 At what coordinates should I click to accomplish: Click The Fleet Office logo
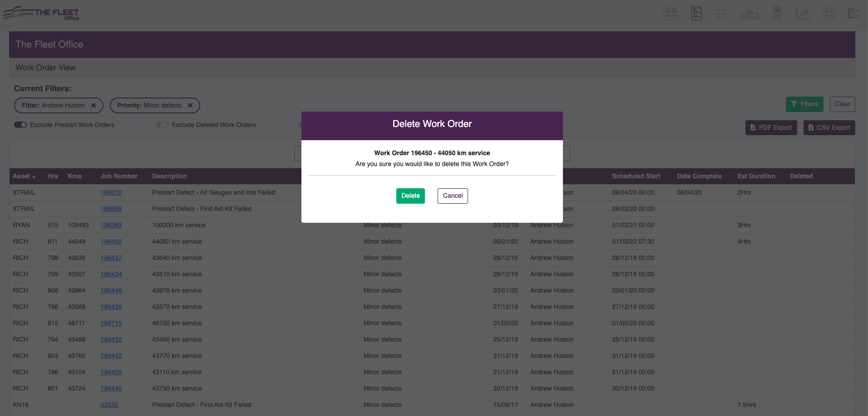pos(41,13)
